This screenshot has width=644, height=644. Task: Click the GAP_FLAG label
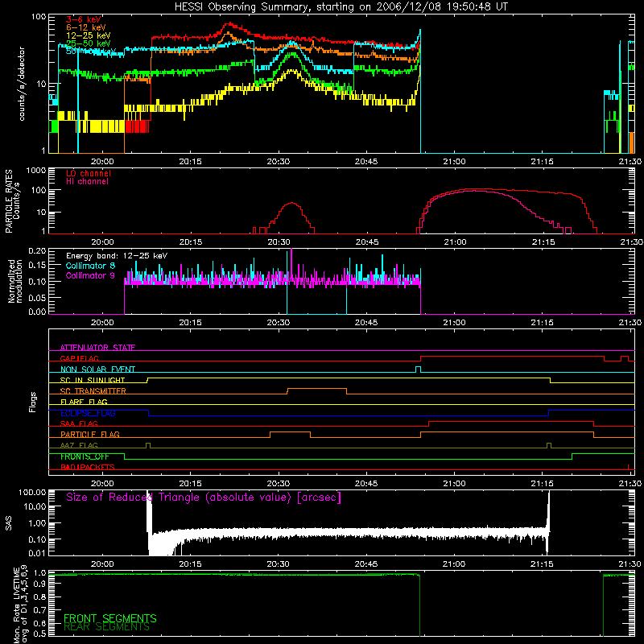click(79, 358)
